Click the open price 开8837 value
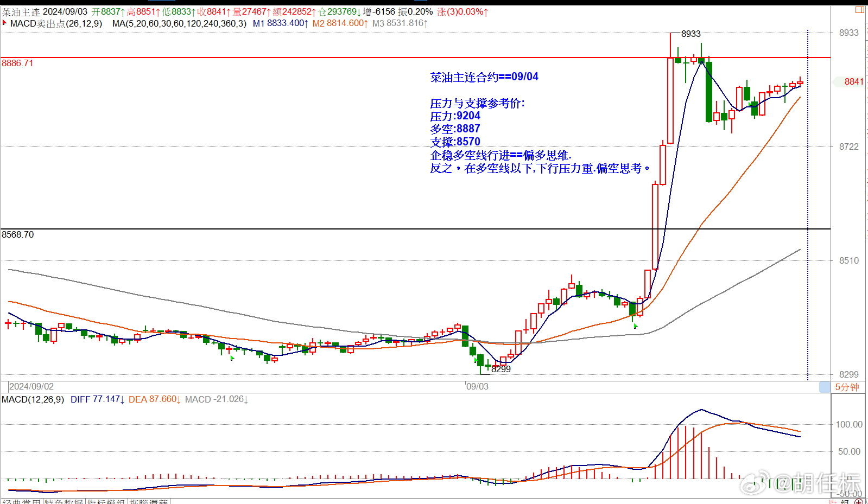This screenshot has height=504, width=868. click(x=108, y=11)
